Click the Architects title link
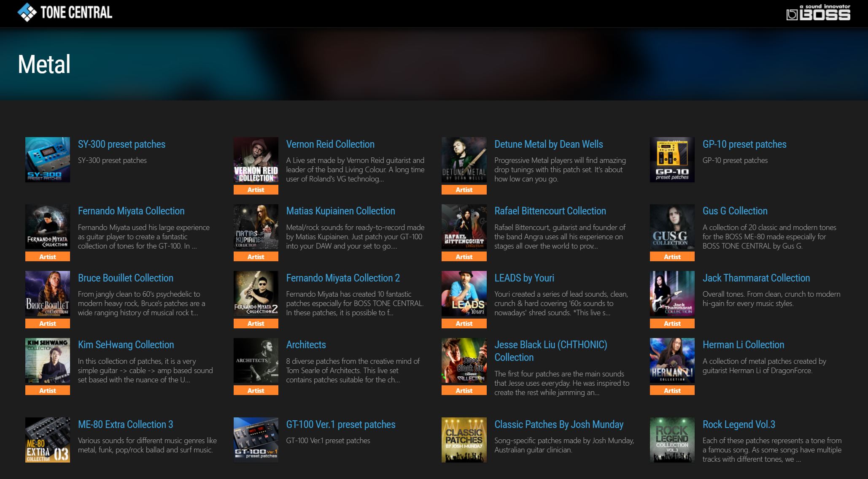 [306, 345]
